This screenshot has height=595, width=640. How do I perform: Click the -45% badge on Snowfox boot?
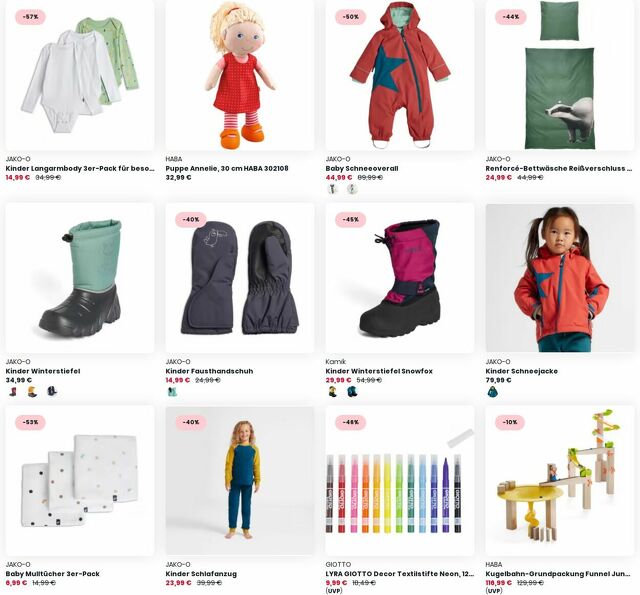(x=350, y=220)
